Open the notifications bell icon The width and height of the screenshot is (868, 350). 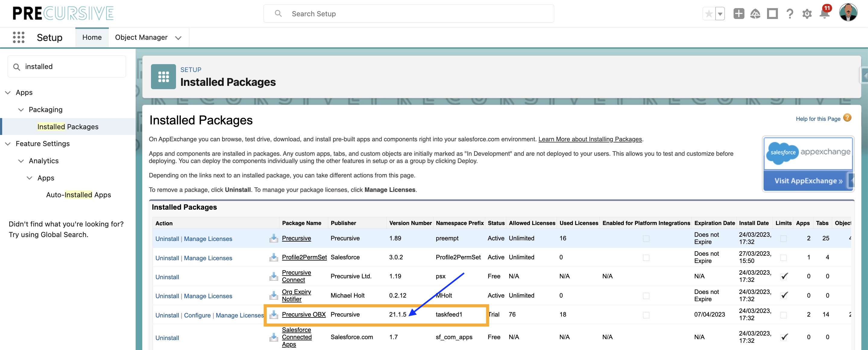pyautogui.click(x=824, y=14)
